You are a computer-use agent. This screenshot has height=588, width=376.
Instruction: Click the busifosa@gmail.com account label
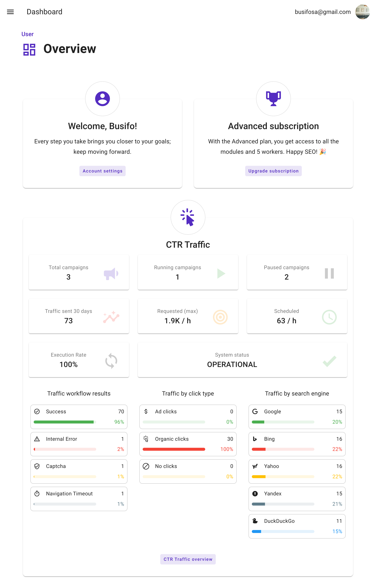323,12
